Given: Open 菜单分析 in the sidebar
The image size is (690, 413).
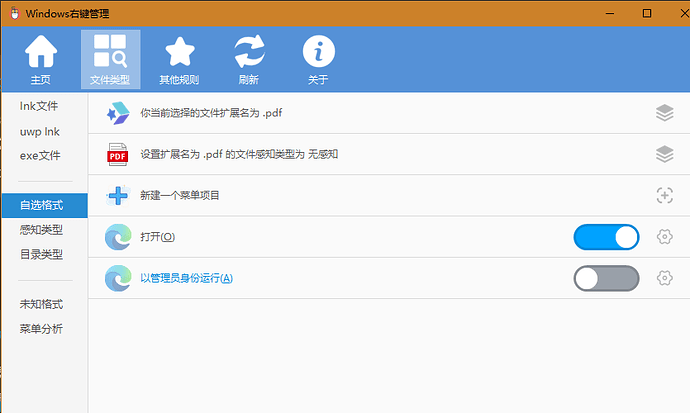Looking at the screenshot, I should [41, 329].
